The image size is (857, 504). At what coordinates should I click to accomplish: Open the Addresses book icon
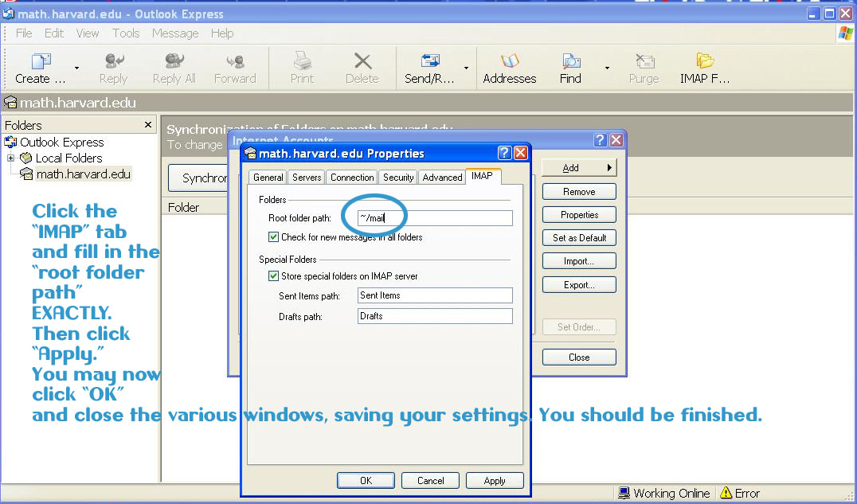(x=510, y=62)
